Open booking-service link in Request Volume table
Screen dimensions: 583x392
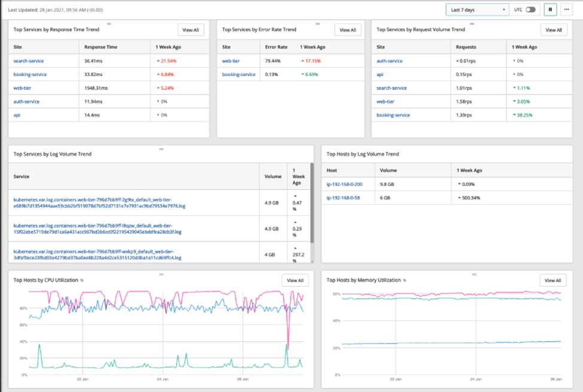[393, 115]
